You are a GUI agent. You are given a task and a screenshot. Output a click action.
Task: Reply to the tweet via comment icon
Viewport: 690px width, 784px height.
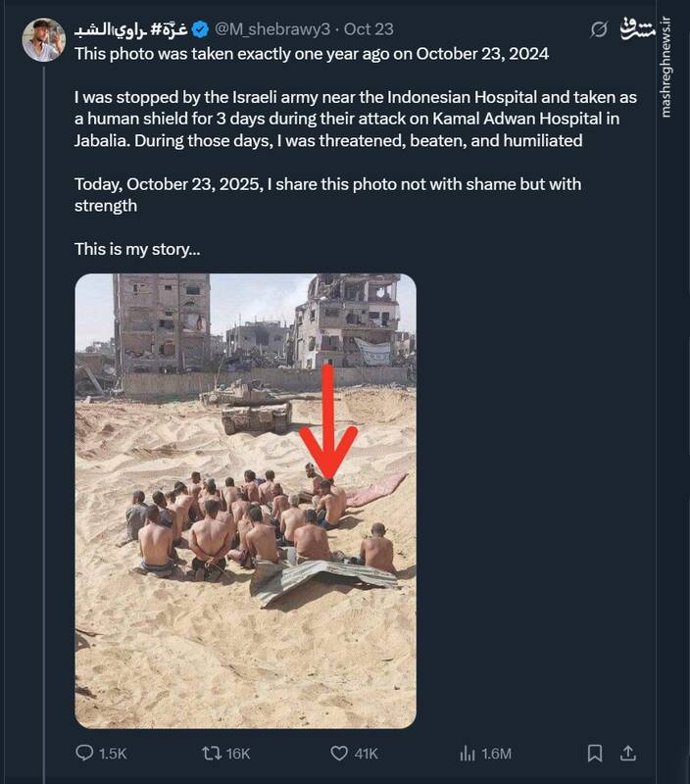tap(84, 753)
